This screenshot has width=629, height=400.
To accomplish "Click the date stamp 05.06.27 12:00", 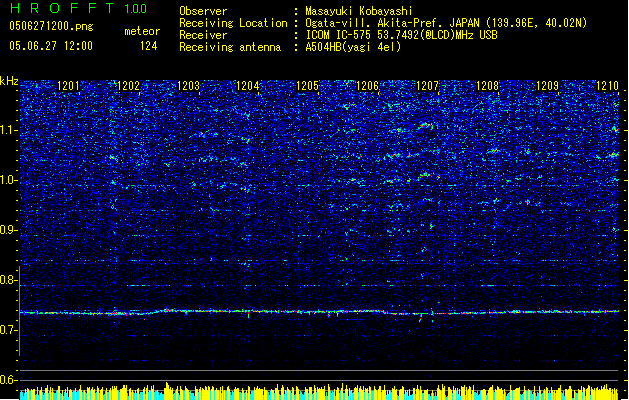I will click(51, 46).
